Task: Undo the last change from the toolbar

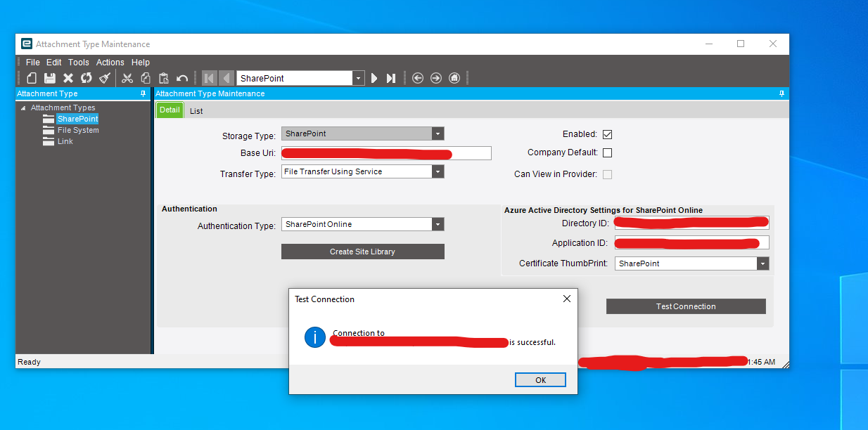Action: point(182,78)
